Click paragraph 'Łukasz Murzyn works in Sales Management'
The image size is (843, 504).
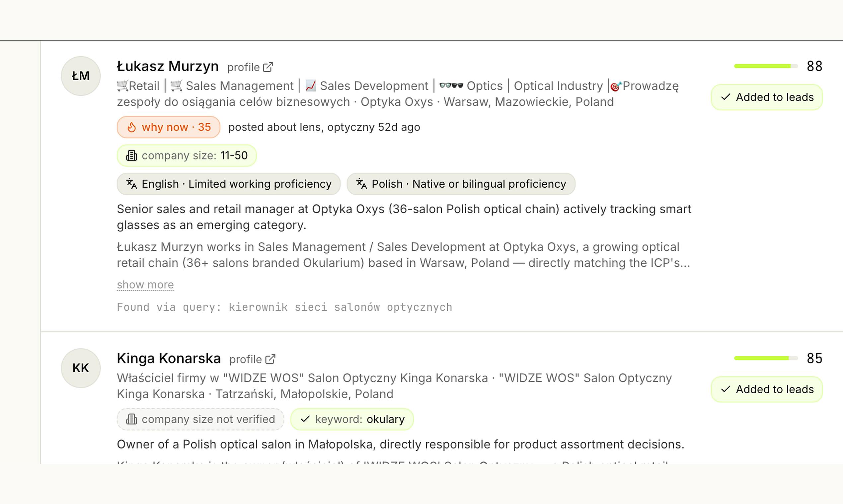coord(403,255)
